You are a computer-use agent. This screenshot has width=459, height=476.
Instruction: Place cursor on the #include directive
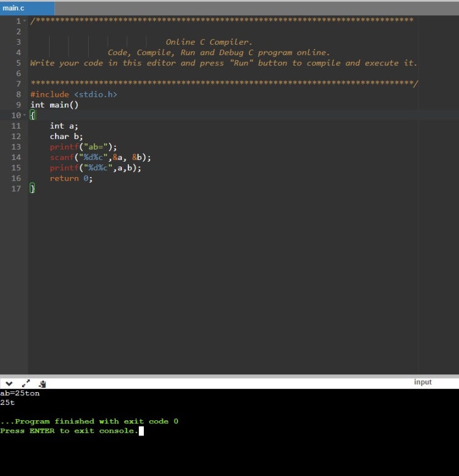pyautogui.click(x=50, y=94)
